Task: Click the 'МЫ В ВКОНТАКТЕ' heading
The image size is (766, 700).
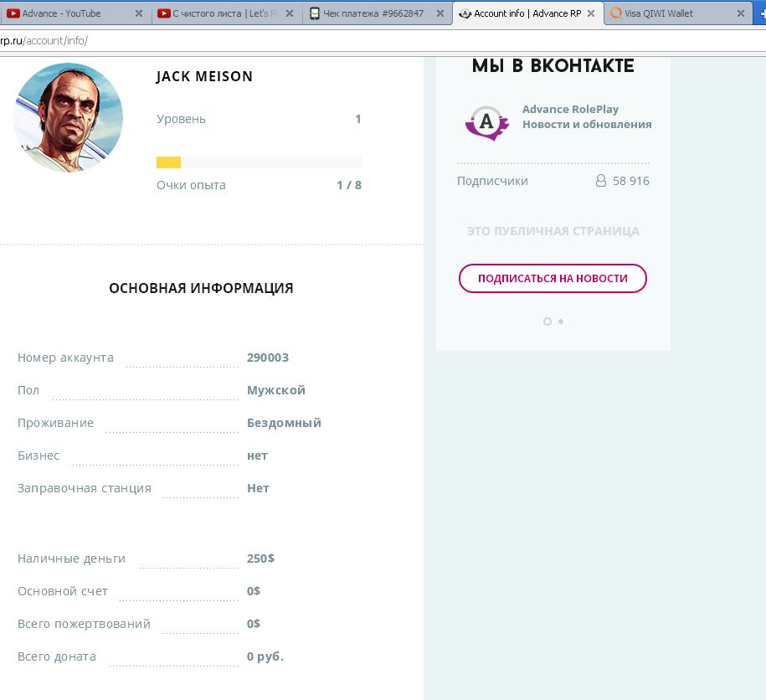Action: 553,66
